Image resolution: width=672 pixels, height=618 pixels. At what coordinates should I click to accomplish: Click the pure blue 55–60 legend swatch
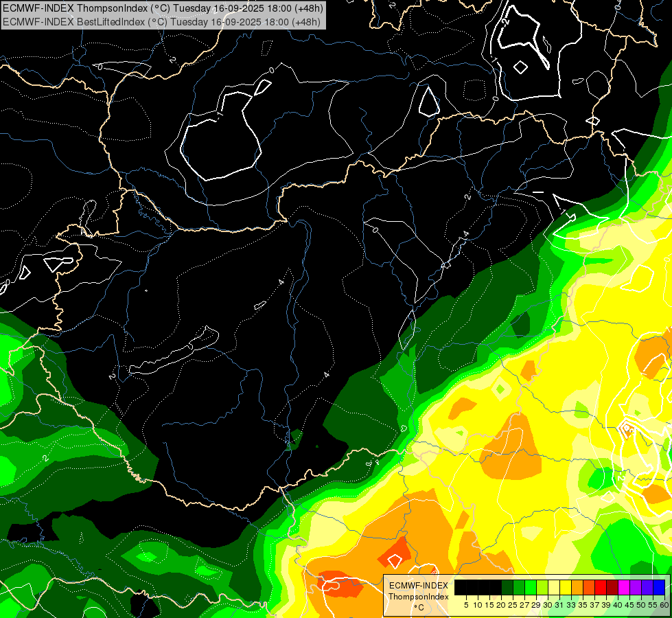pos(659,588)
